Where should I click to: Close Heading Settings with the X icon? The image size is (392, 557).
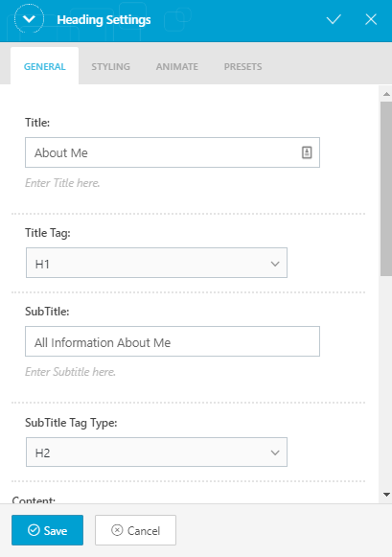371,19
